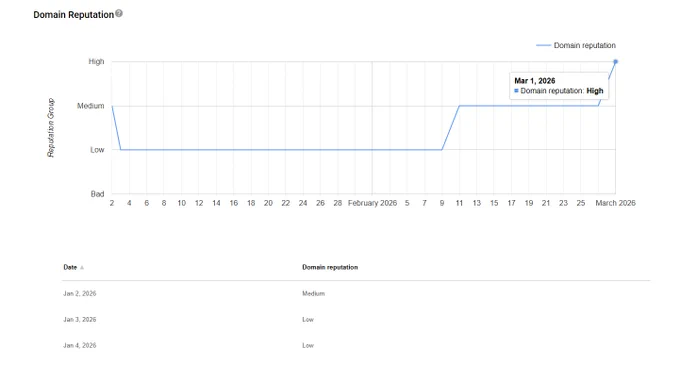Click x-axis label 11 in February
Screen dimensions: 680x366
click(459, 203)
